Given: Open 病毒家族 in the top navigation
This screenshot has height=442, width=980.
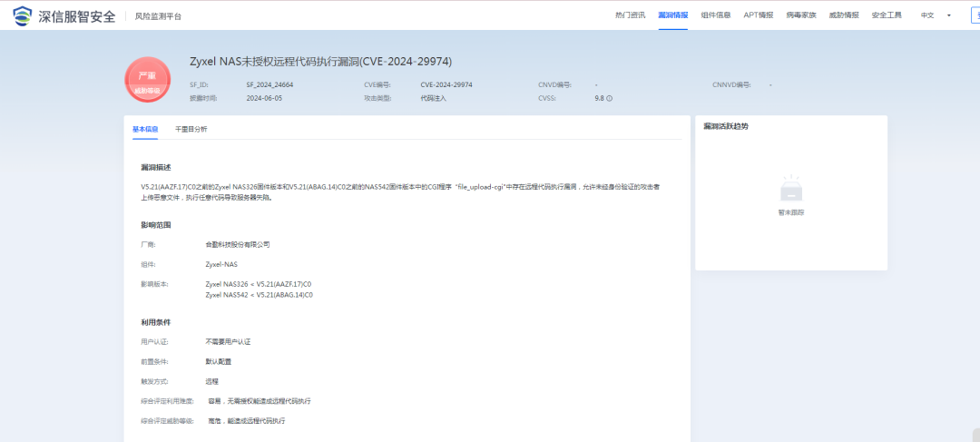Looking at the screenshot, I should (801, 15).
